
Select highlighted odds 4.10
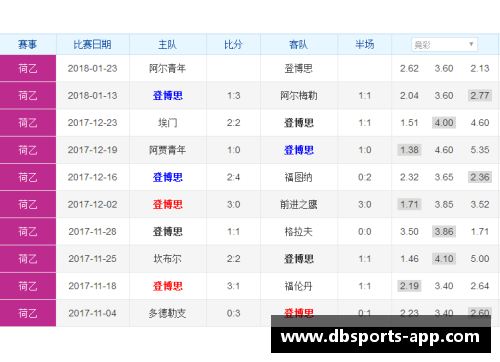point(444,259)
